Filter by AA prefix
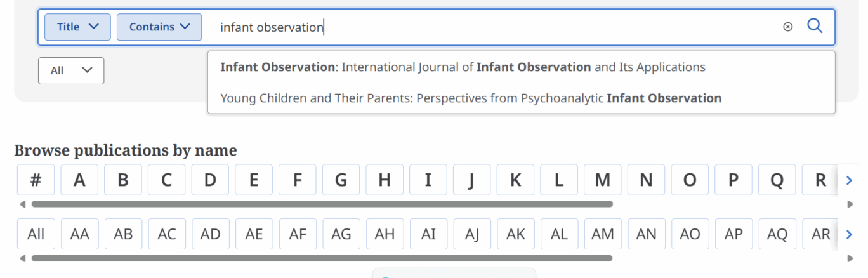The height and width of the screenshot is (278, 868). (80, 234)
